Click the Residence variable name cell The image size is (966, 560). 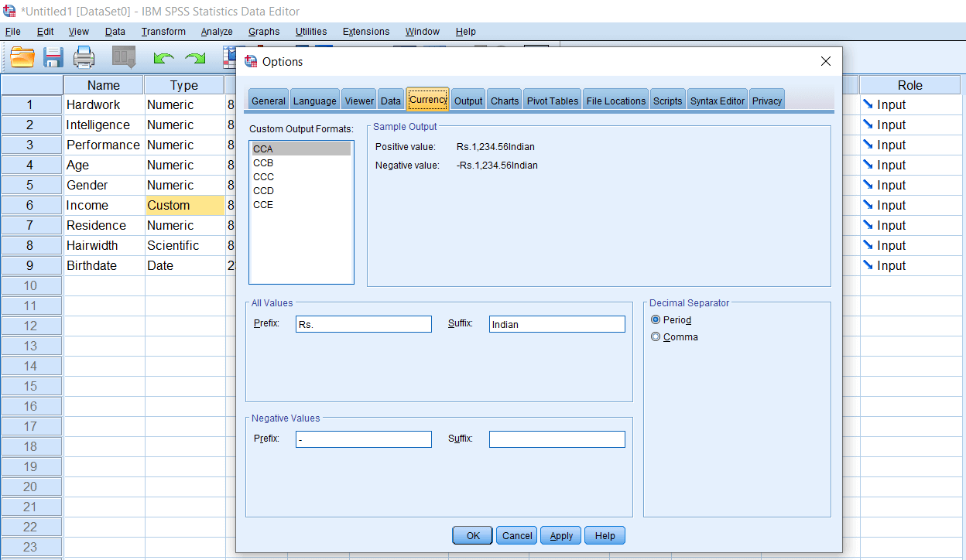click(x=104, y=225)
